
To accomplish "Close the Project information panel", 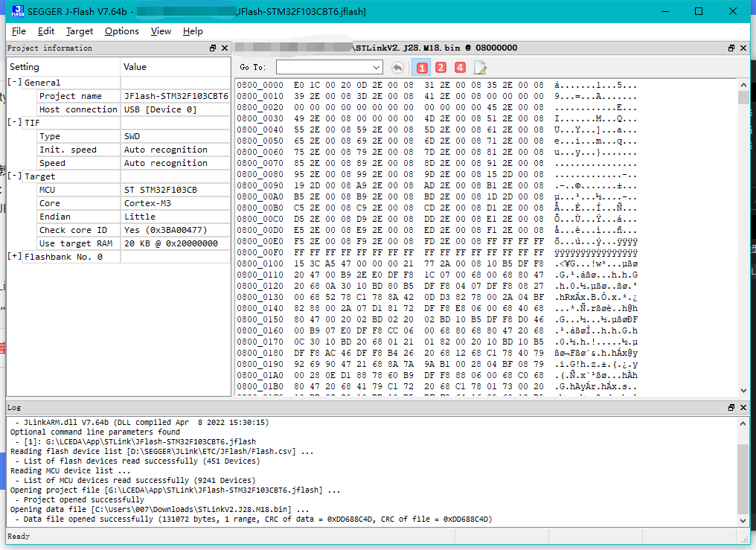I will point(224,48).
